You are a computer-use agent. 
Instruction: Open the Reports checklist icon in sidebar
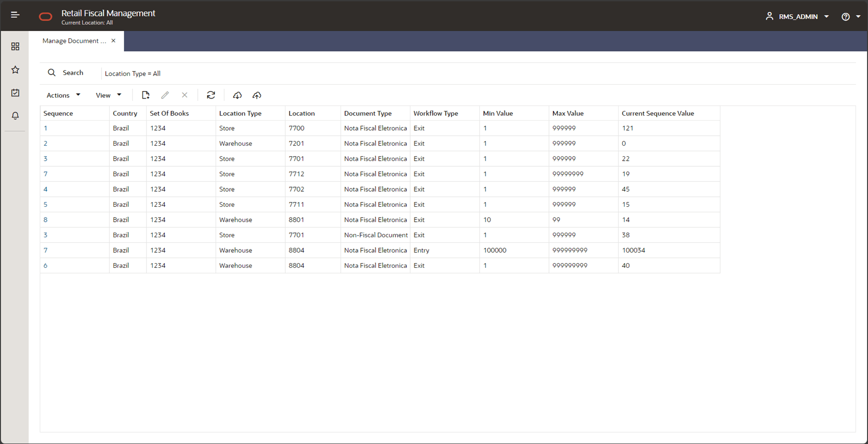click(15, 93)
